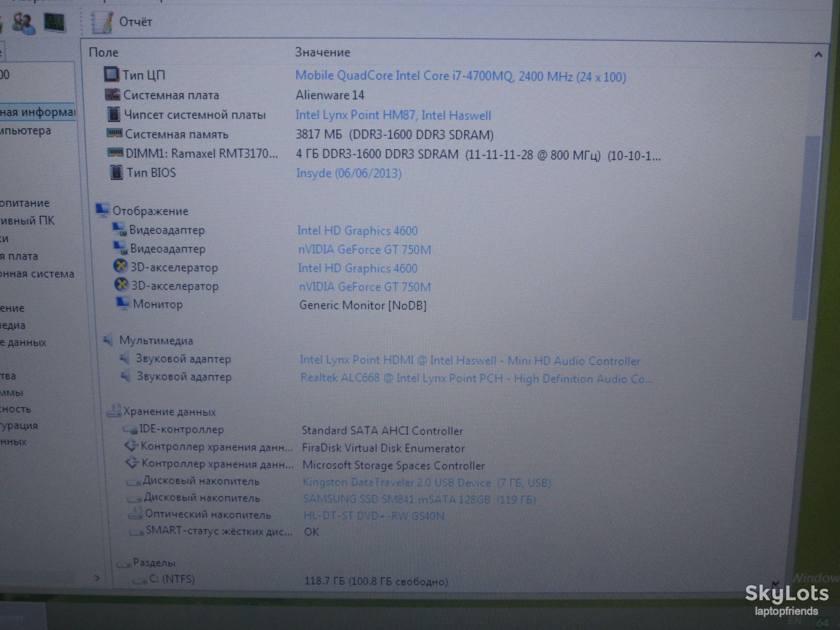
Task: Click the Оптический накопитель drive icon
Action: click(x=135, y=514)
